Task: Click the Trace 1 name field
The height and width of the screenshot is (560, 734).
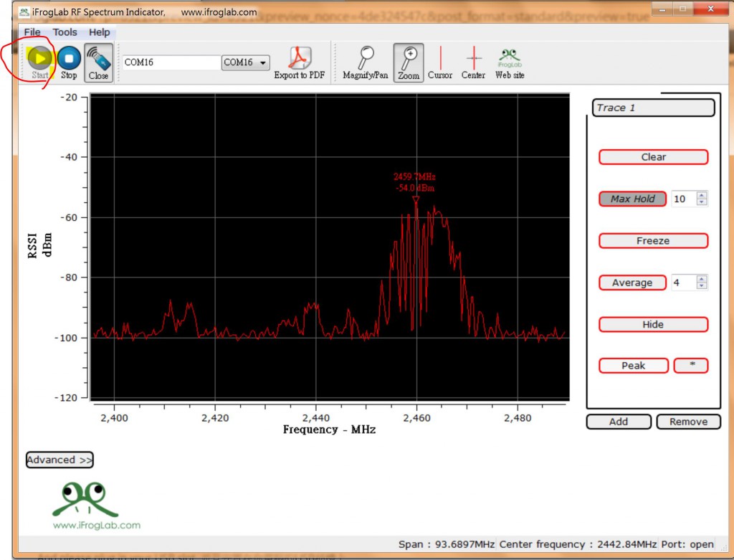Action: pyautogui.click(x=654, y=108)
